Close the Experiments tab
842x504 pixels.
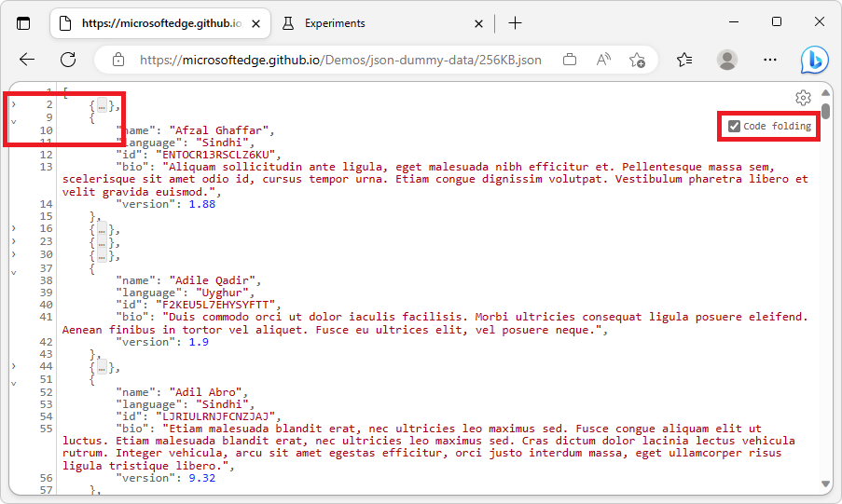coord(478,23)
